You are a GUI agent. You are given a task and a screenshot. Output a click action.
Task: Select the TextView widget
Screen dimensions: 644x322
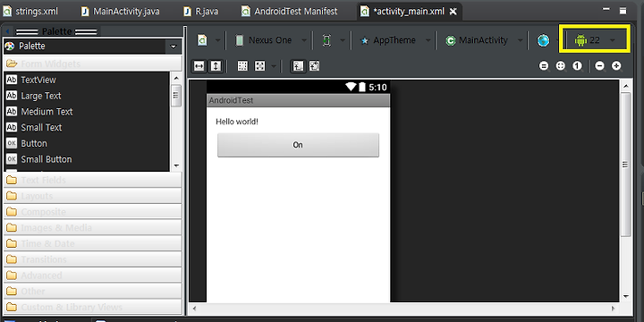87,80
